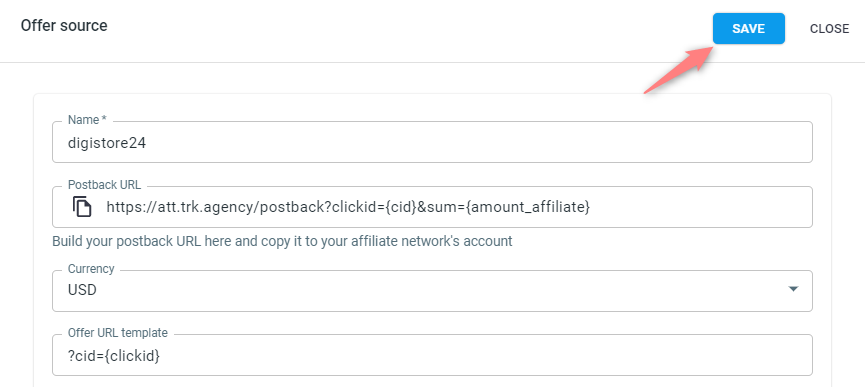Click the Offer source panel heading
The width and height of the screenshot is (865, 387).
[x=64, y=25]
